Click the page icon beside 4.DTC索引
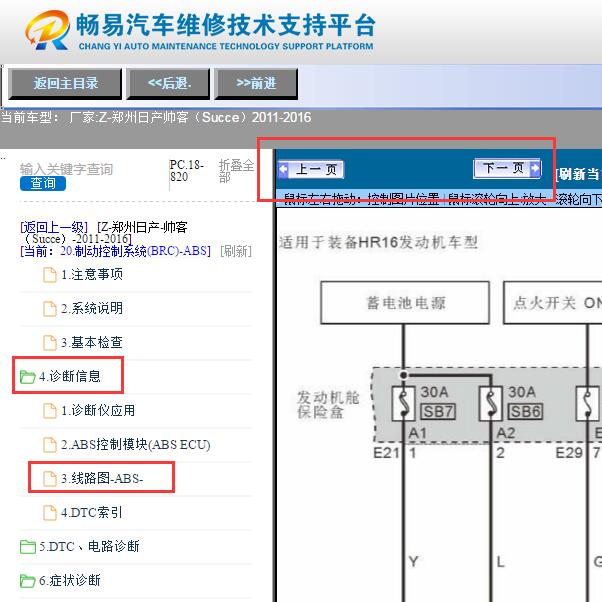The width and height of the screenshot is (602, 602). [50, 513]
